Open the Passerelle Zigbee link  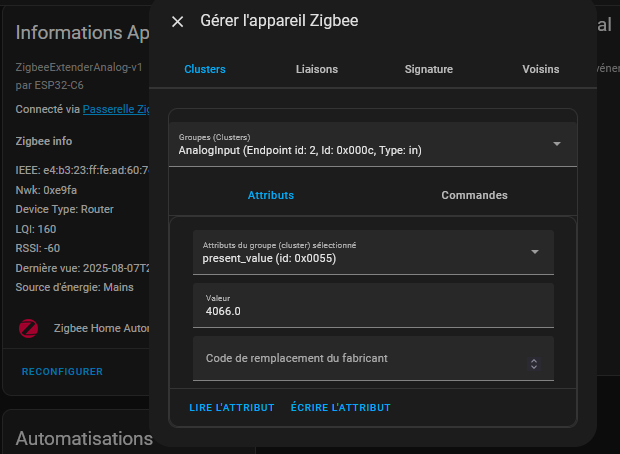pos(116,108)
